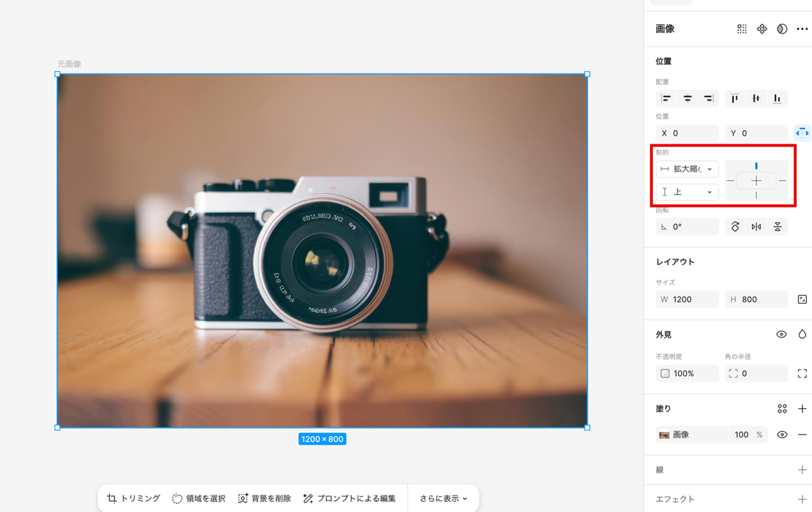Click the align left icon
The height and width of the screenshot is (512, 812).
point(666,98)
